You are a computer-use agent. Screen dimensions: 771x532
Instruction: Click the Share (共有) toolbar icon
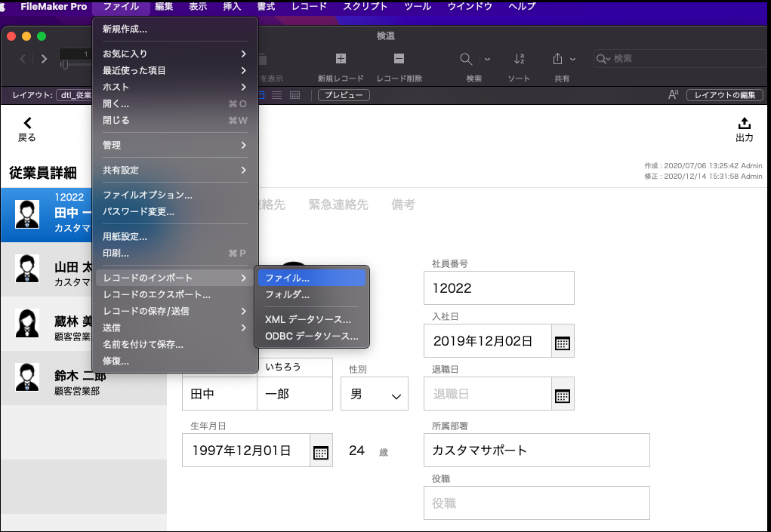[558, 59]
